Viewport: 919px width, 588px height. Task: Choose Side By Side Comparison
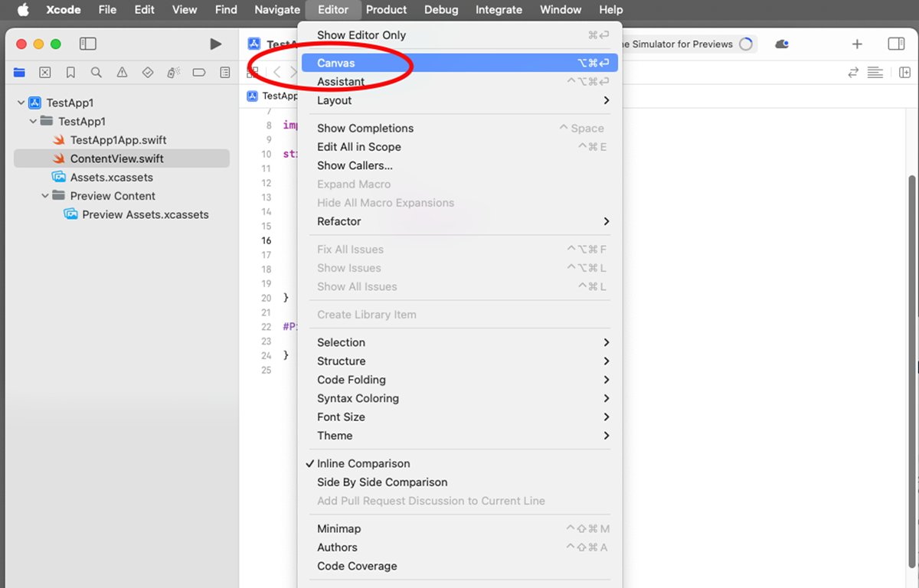click(x=459, y=482)
